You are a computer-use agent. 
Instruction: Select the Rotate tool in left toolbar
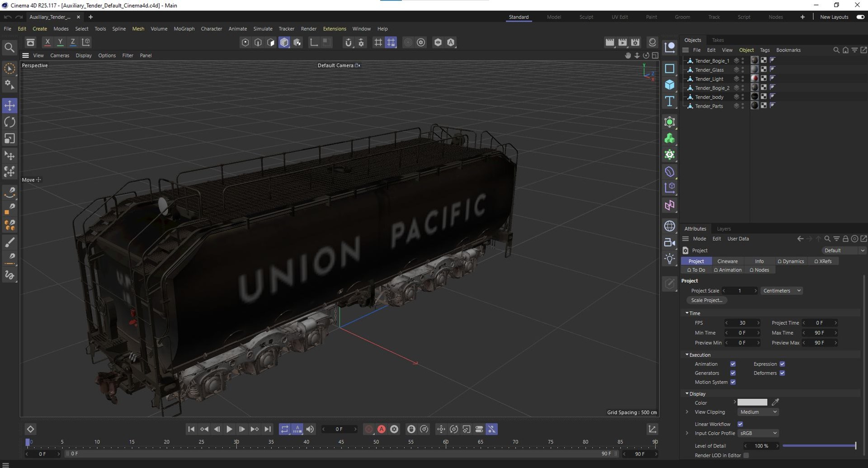point(9,122)
